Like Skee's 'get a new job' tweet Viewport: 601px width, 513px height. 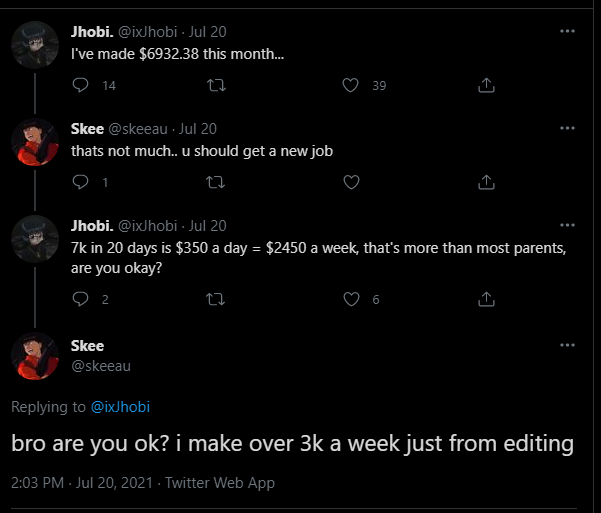[x=350, y=182]
